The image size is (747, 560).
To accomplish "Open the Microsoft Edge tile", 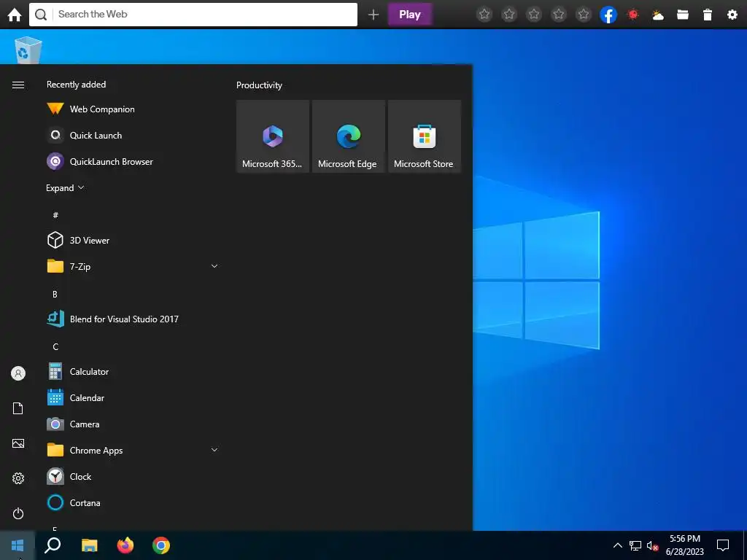I will 348,136.
